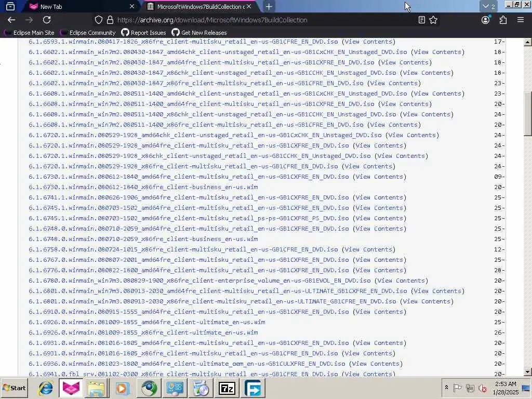View Contents of 6.1.6801.0 x86fre ULTIMATE ISO
This screenshot has width=532, height=399.
427,301
